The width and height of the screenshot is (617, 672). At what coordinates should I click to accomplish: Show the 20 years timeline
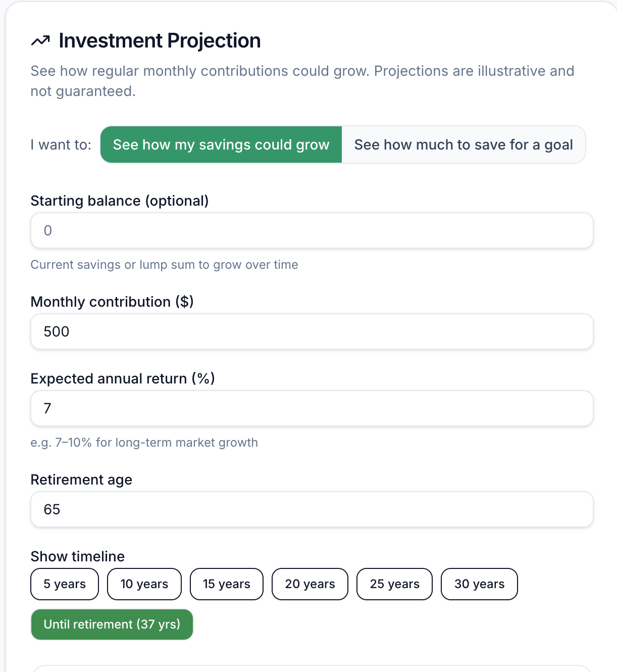310,585
